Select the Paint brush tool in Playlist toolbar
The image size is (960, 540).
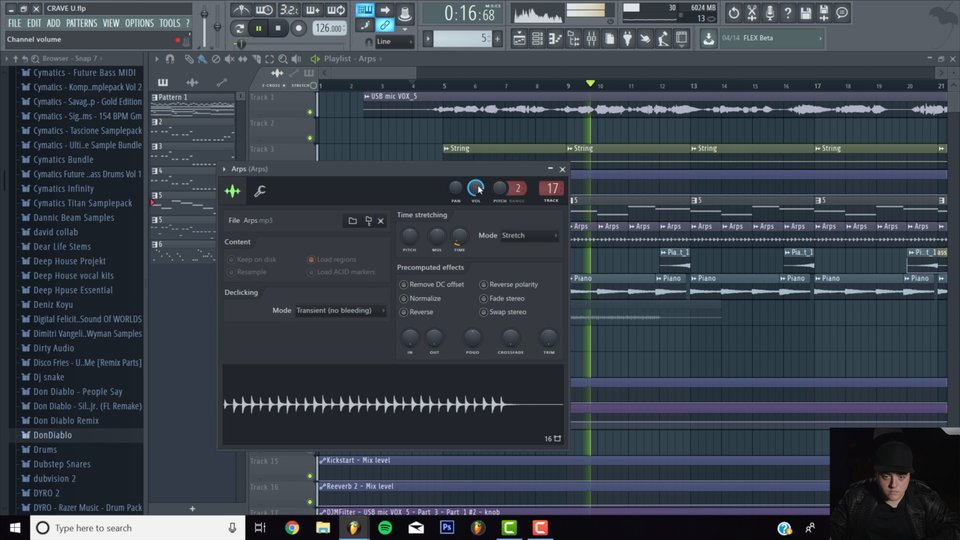click(x=202, y=59)
